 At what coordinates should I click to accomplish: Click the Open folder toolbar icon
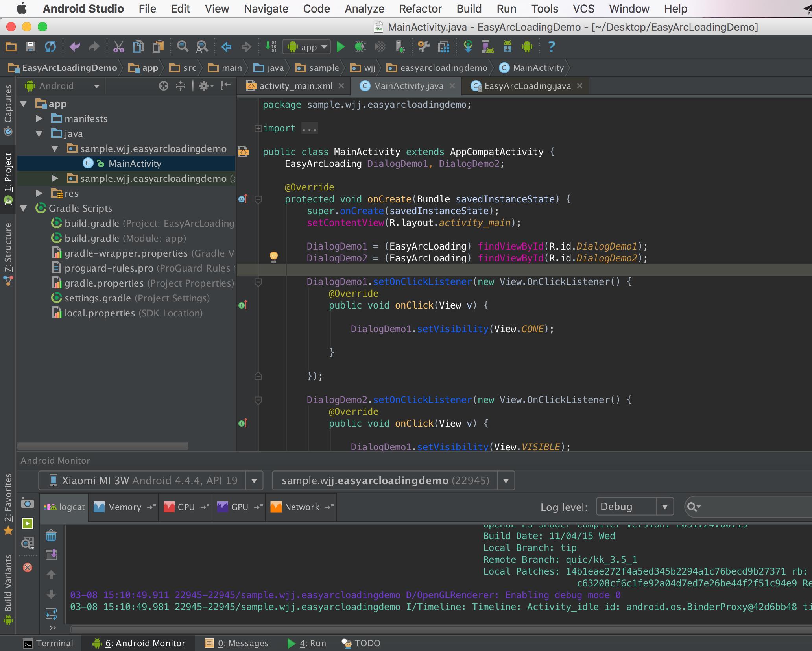11,47
